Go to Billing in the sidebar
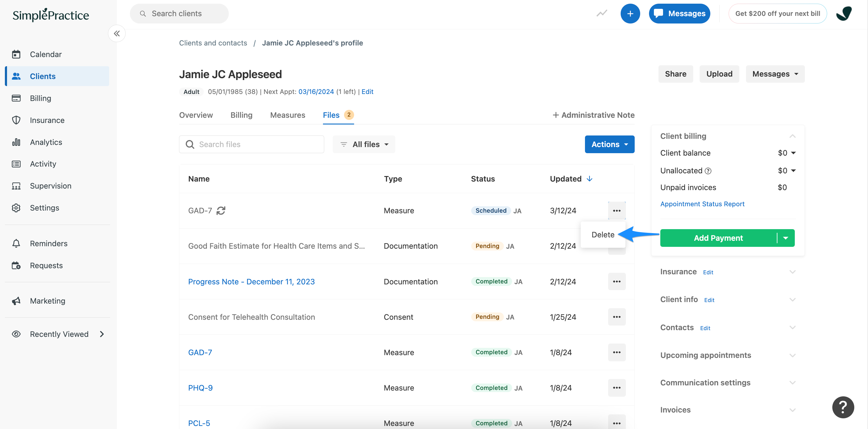868x429 pixels. pos(41,98)
